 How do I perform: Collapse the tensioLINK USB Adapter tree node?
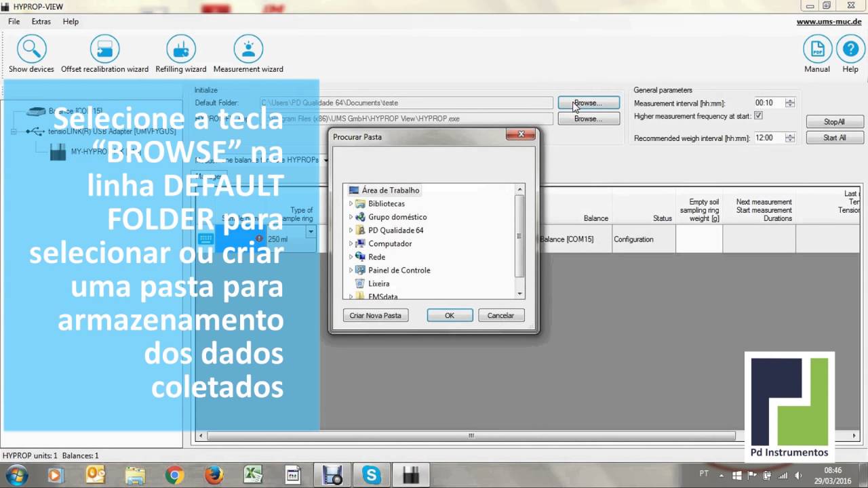14,131
